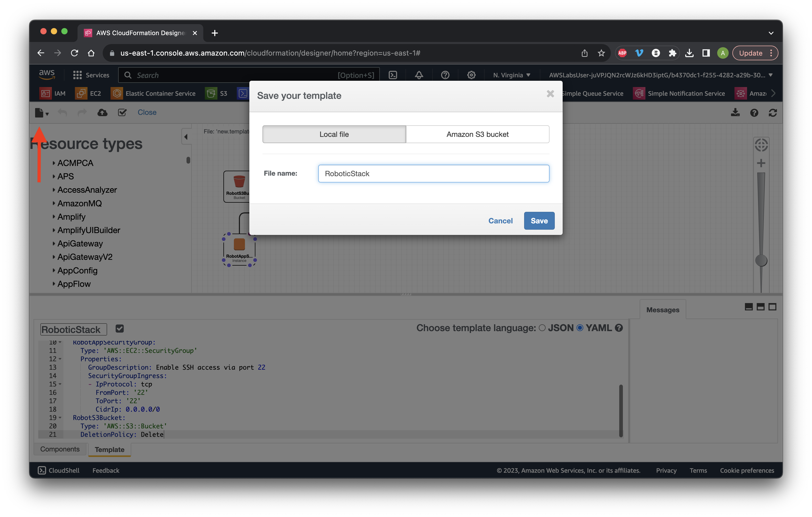Open the IAM shortcut in favorites bar
Screen dimensions: 812x517
click(x=53, y=94)
